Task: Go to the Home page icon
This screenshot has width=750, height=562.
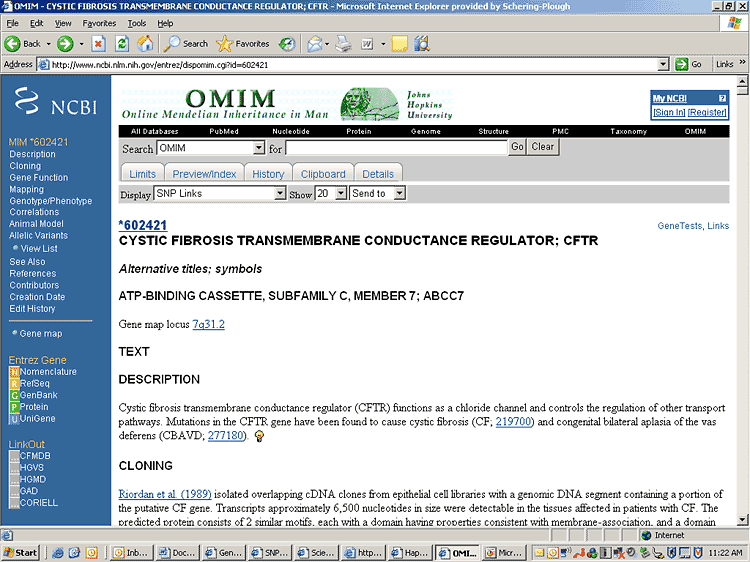Action: pyautogui.click(x=145, y=44)
